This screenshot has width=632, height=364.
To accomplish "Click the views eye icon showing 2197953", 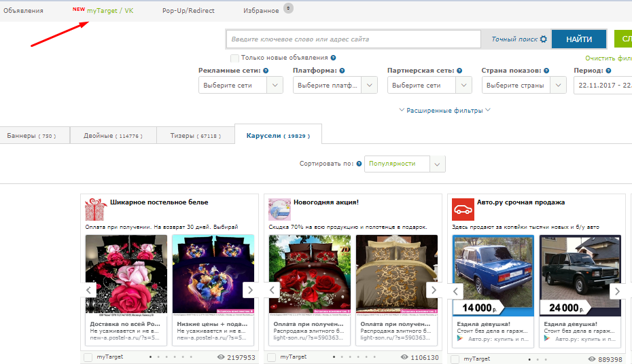I will pyautogui.click(x=221, y=357).
